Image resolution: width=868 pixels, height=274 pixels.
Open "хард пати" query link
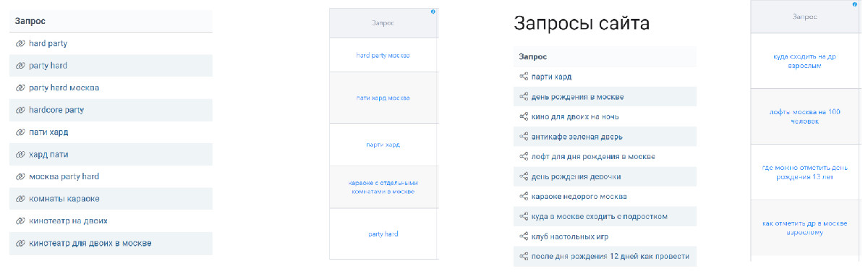click(49, 155)
